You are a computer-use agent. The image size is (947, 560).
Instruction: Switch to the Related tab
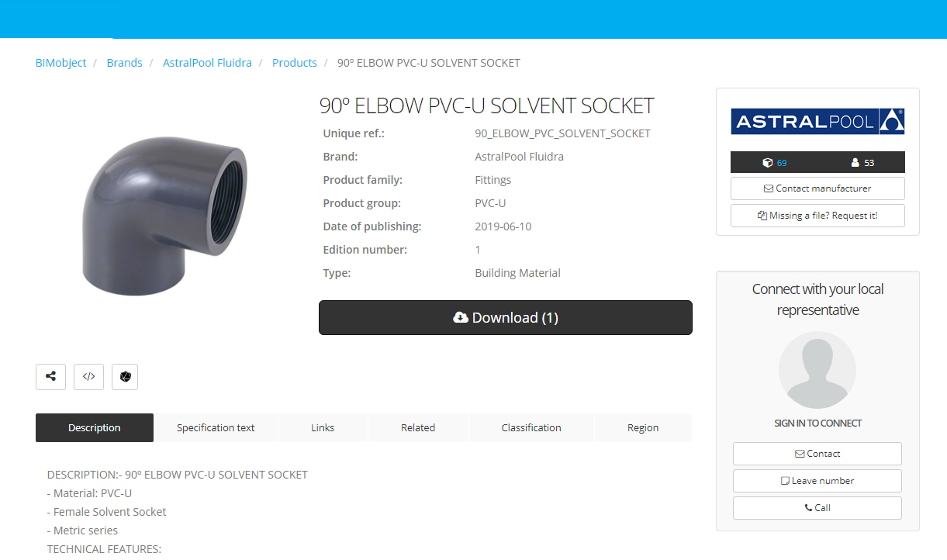tap(418, 427)
